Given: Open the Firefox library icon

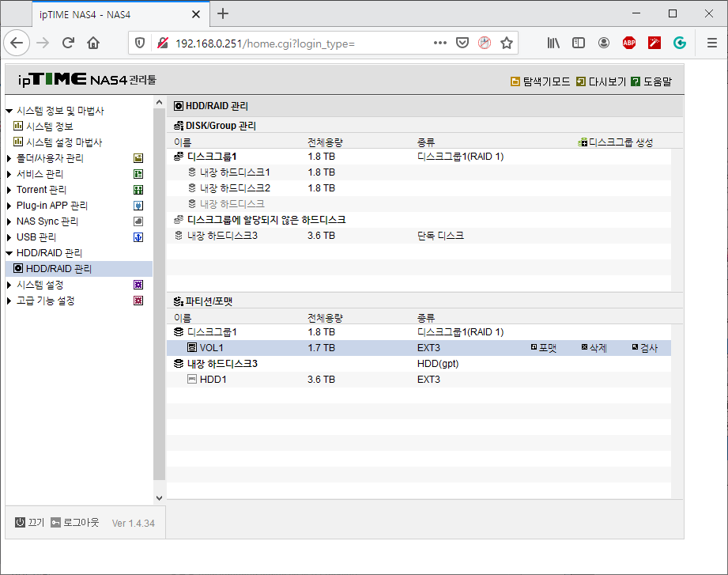Looking at the screenshot, I should click(553, 44).
